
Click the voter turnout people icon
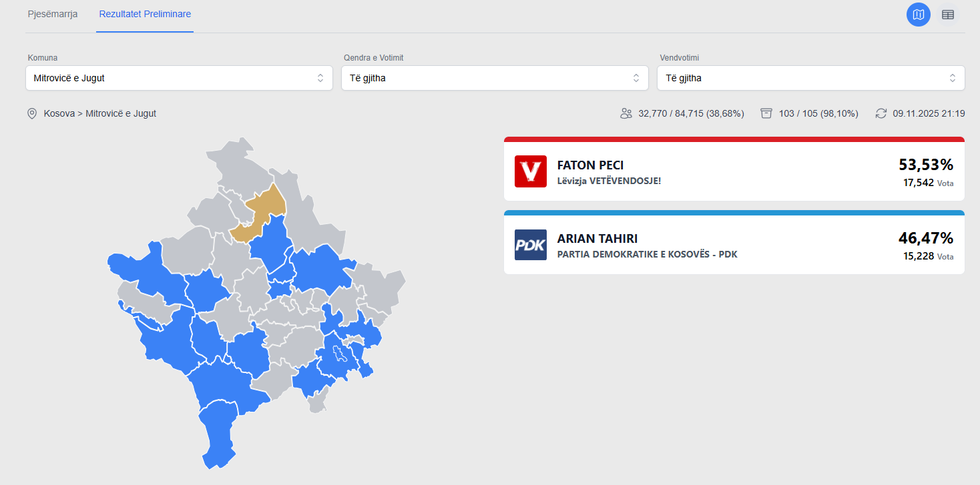(x=626, y=114)
